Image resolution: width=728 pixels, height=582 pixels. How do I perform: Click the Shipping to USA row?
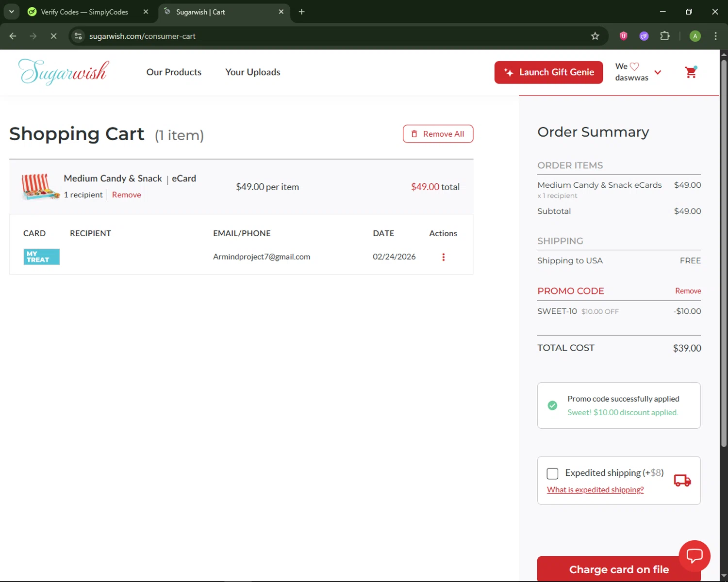pos(619,261)
